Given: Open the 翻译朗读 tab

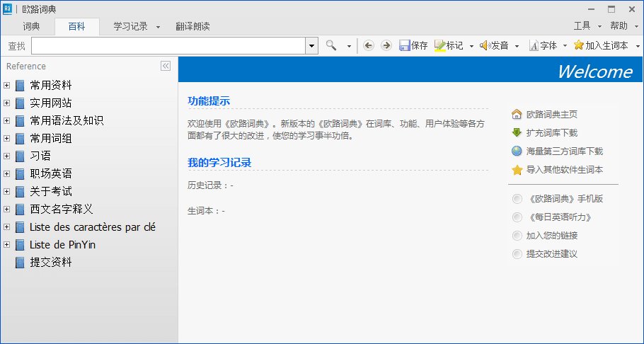Looking at the screenshot, I should tap(192, 26).
